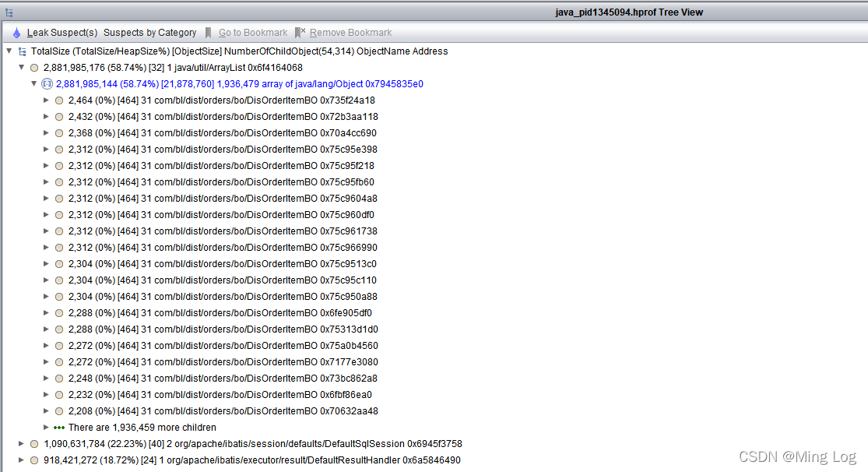Screen dimensions: 868x472
Task: Click object icon of DisOrderItemBO 0x70a4cc690
Action: click(x=59, y=133)
